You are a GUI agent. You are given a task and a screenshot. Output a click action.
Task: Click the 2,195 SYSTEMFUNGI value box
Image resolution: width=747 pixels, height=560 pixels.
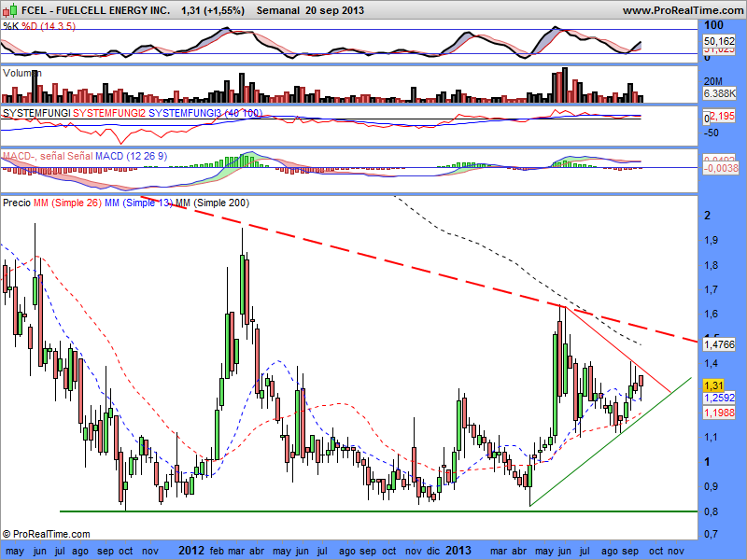coord(722,116)
